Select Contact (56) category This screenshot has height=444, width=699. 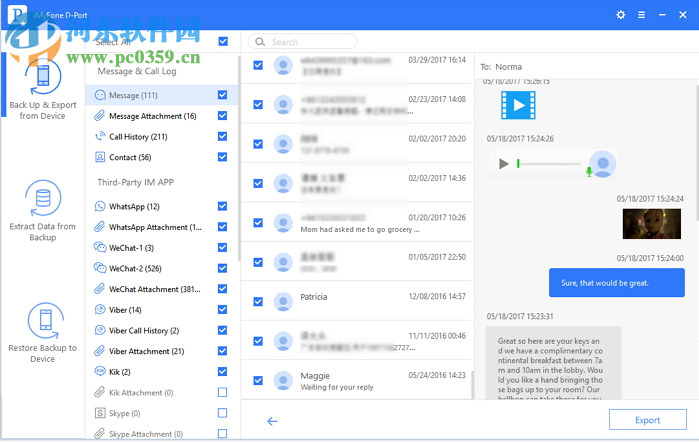click(163, 157)
